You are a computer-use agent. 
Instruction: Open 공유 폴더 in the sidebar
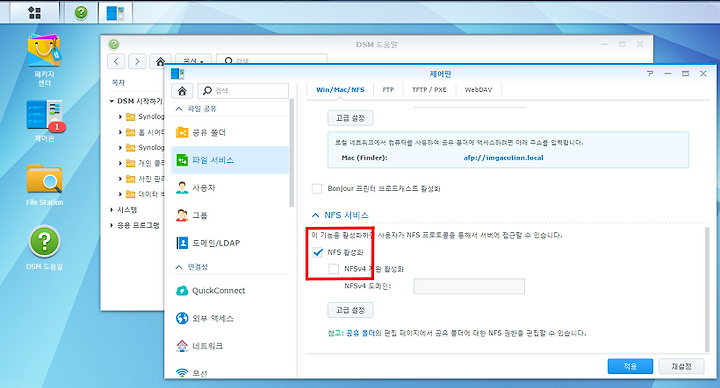pos(230,133)
